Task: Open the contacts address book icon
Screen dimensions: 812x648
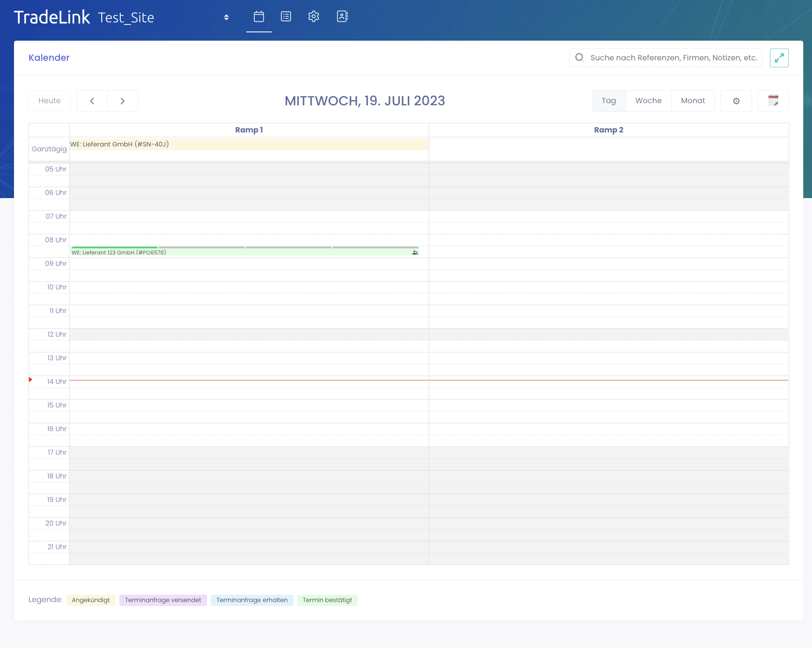Action: [x=342, y=17]
